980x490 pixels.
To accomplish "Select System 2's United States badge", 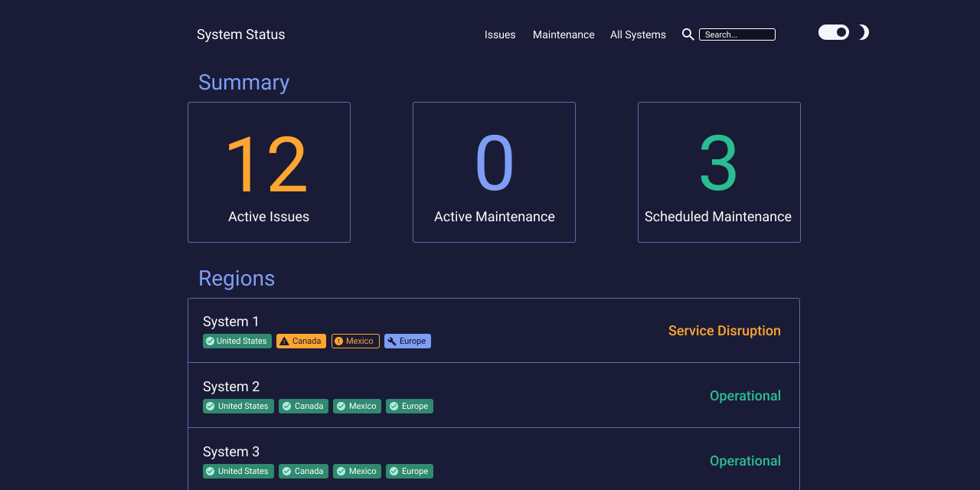I will [238, 406].
